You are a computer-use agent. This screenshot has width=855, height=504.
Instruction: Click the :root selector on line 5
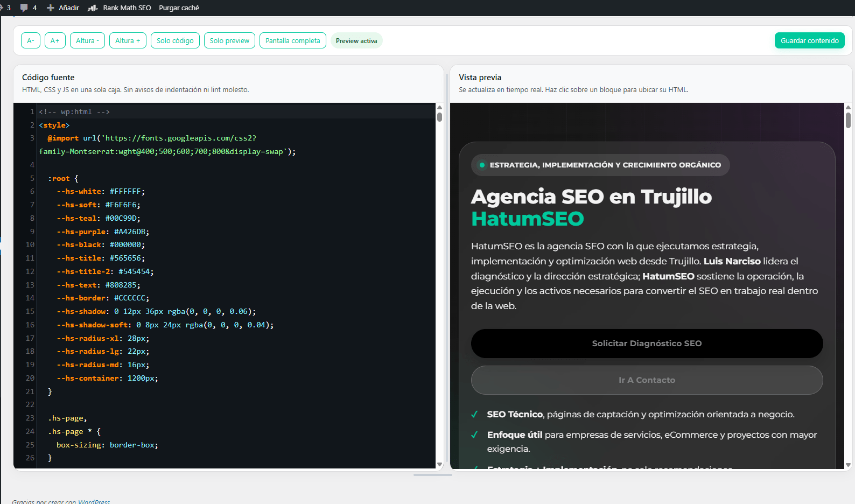pos(59,178)
